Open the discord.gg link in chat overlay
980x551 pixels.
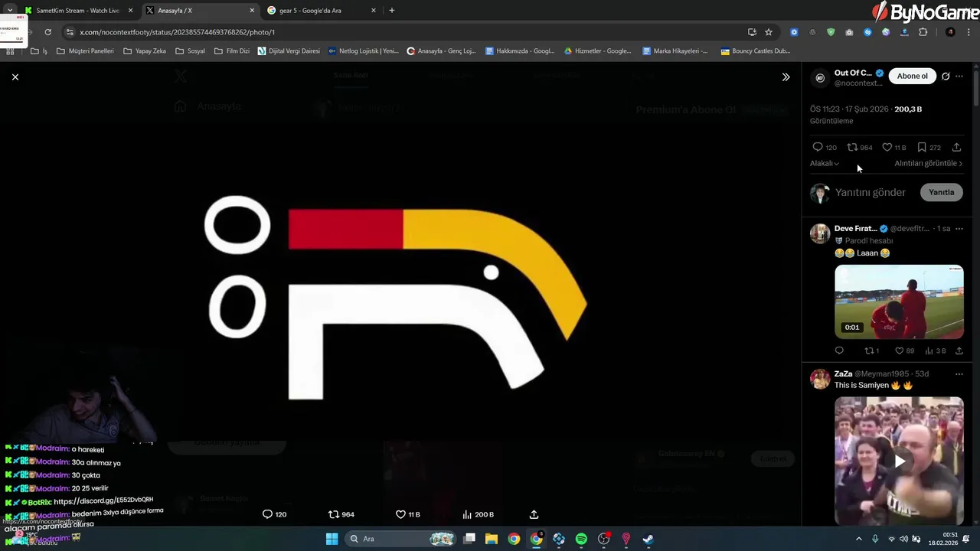point(103,501)
